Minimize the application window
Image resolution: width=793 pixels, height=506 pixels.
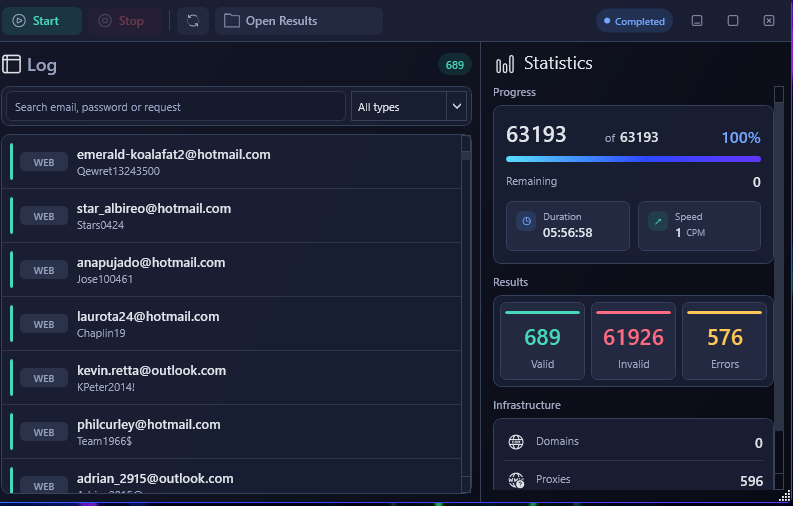[697, 21]
